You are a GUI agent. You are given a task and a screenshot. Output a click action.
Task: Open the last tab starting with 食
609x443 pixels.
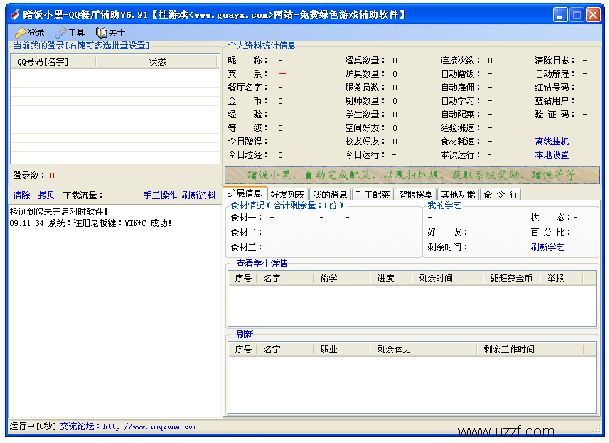[500, 195]
